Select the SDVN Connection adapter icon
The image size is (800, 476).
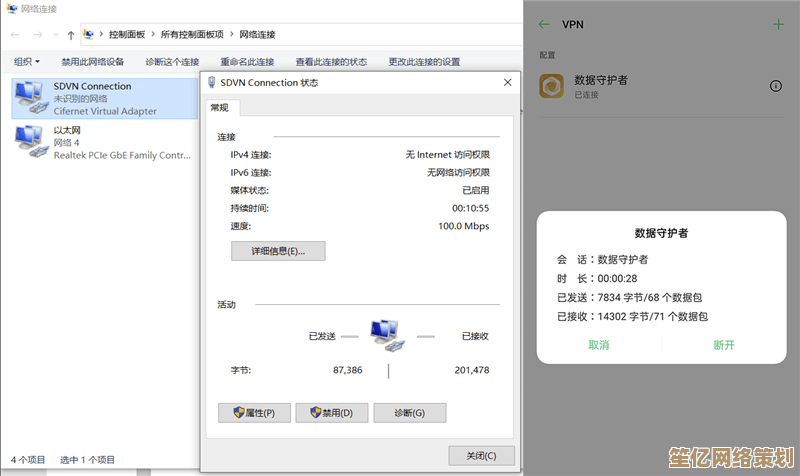[x=28, y=98]
